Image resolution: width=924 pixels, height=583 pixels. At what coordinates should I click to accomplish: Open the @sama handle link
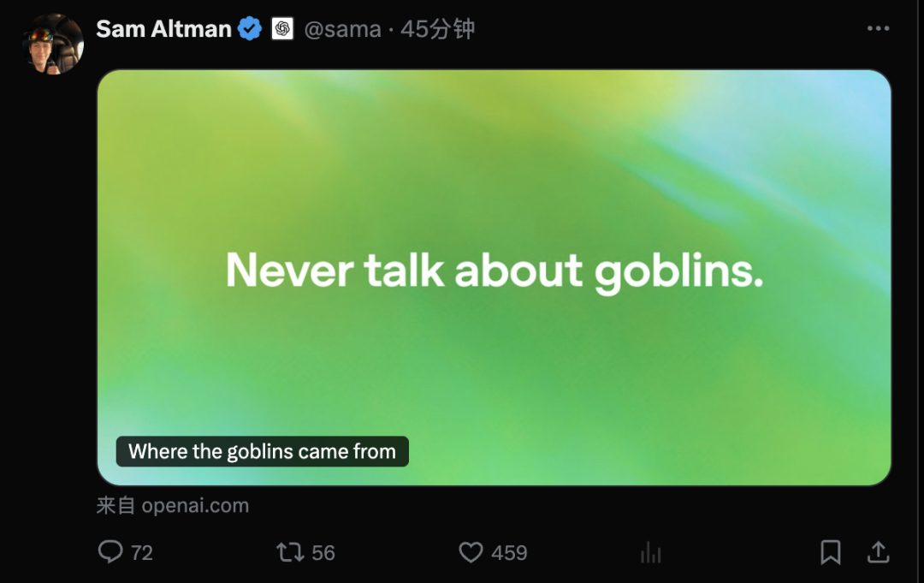pos(342,29)
